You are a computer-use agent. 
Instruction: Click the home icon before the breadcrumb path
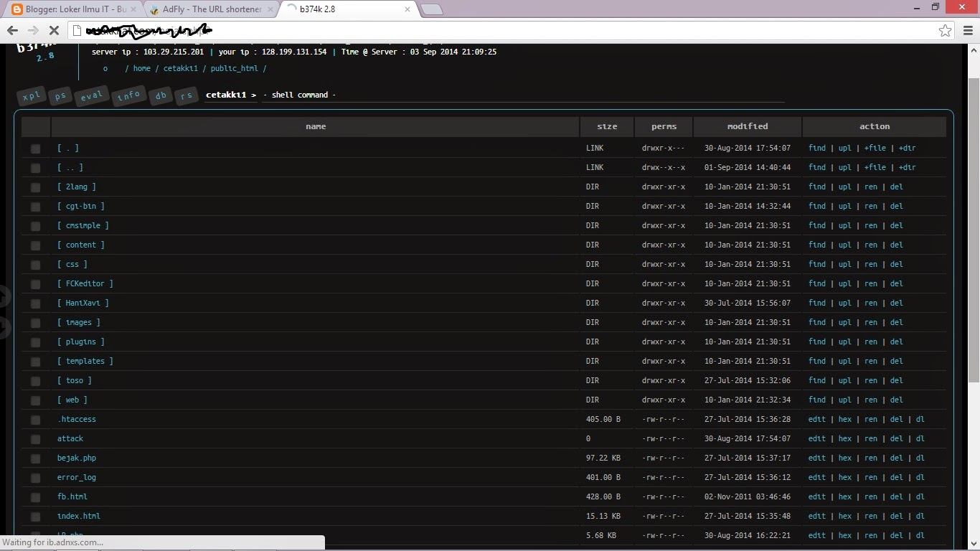(105, 68)
